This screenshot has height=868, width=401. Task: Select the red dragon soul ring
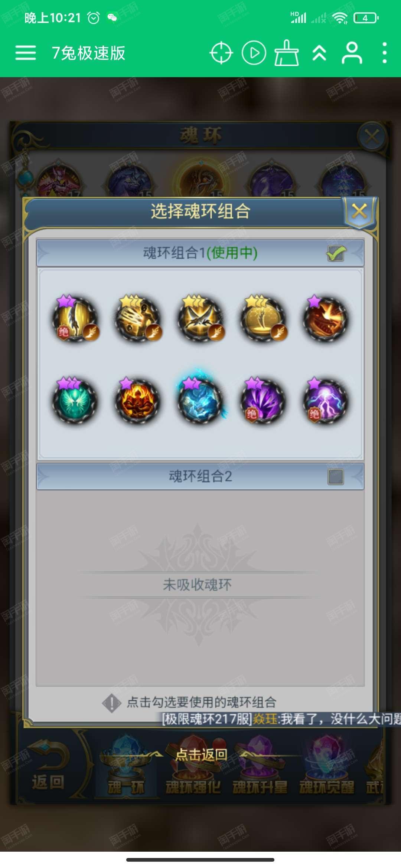326,318
